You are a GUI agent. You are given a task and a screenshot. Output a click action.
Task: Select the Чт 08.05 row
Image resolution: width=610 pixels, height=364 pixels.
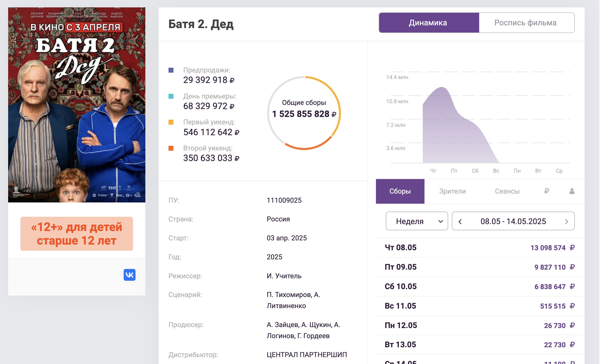tap(480, 248)
